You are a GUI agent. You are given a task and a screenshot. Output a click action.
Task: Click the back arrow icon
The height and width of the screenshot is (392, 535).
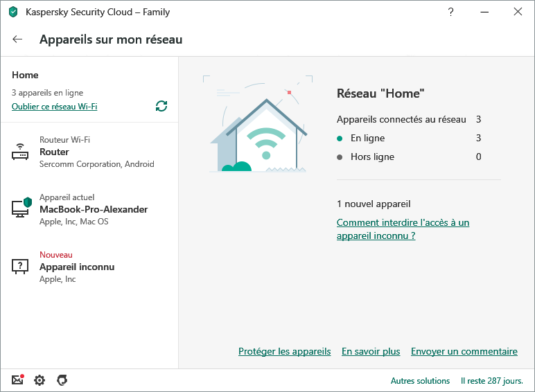[17, 39]
